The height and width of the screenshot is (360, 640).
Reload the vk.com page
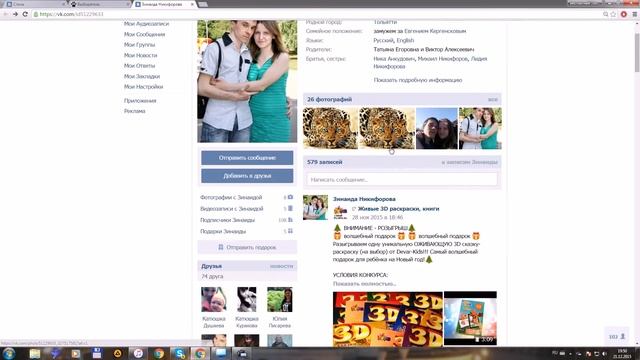(25, 14)
